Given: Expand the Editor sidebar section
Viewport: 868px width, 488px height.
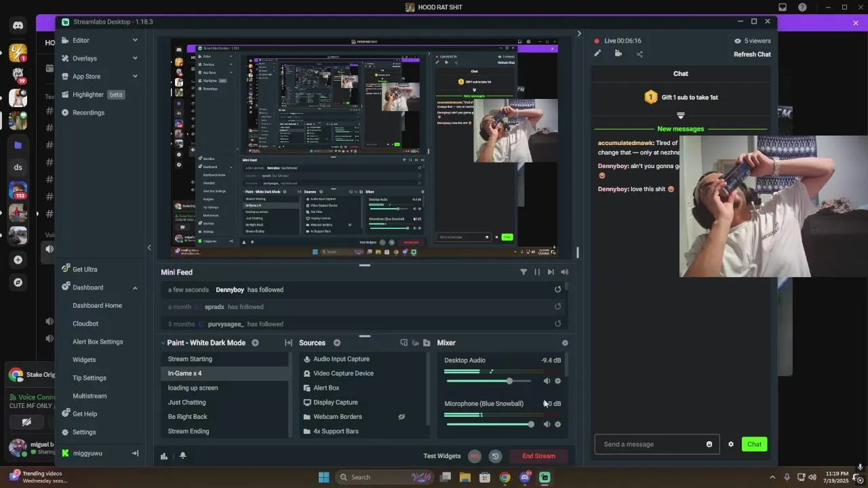Looking at the screenshot, I should (x=100, y=40).
